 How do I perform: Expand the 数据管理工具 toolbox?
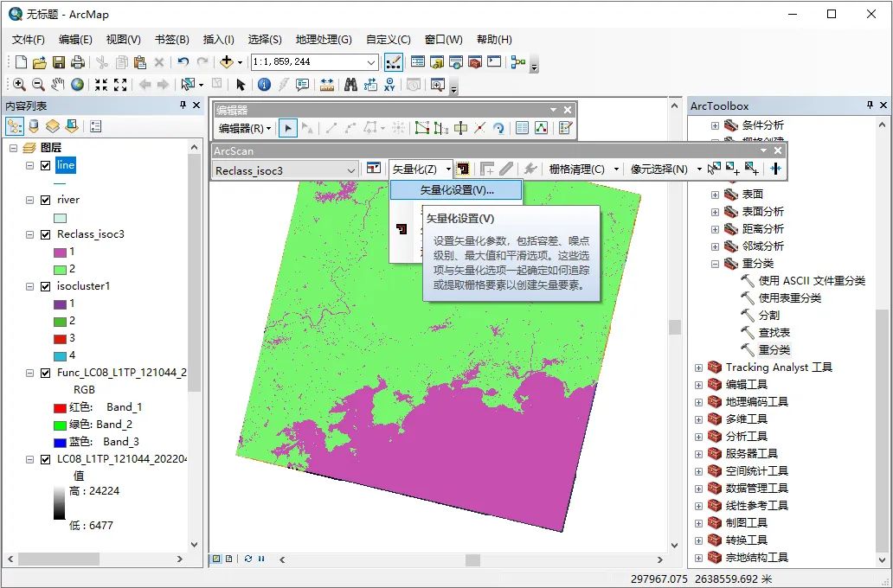[699, 489]
